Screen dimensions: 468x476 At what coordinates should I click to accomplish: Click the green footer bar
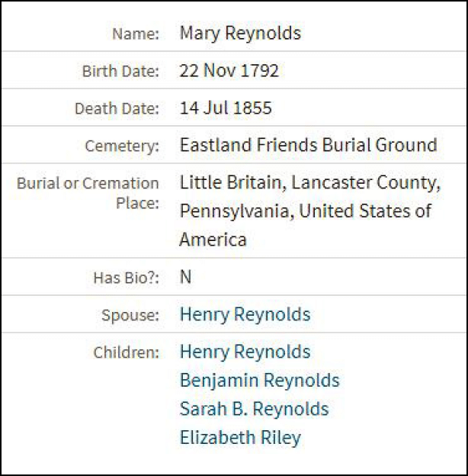(x=234, y=464)
